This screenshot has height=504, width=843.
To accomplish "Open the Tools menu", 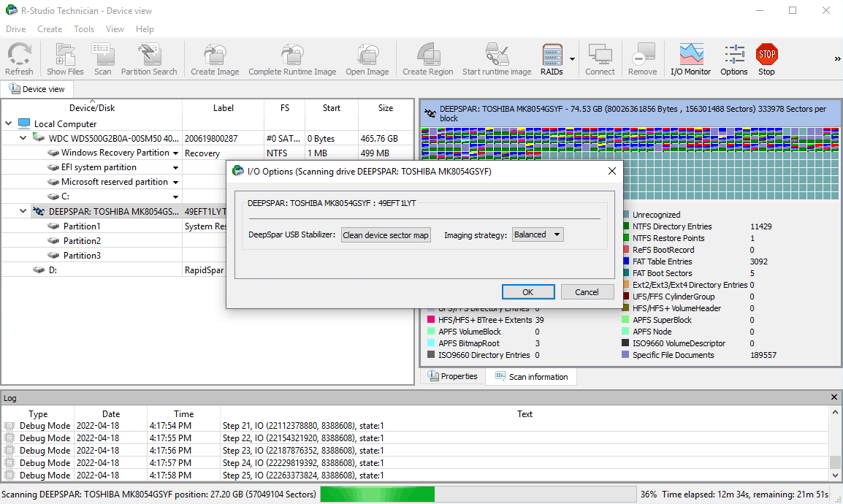I will pos(83,28).
